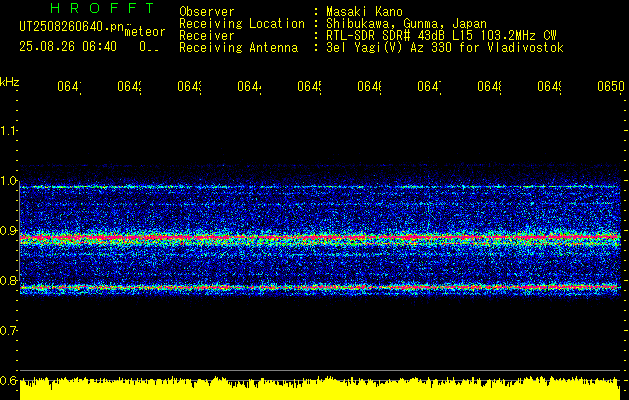Click the 0.9 kHz axis label
This screenshot has width=629, height=400.
pyautogui.click(x=8, y=230)
